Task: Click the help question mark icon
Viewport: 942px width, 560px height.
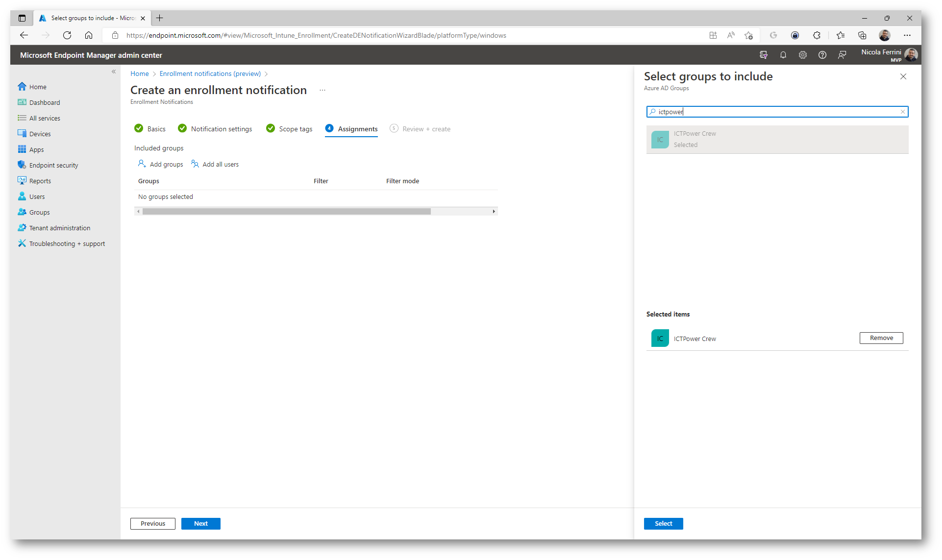Action: [x=822, y=55]
